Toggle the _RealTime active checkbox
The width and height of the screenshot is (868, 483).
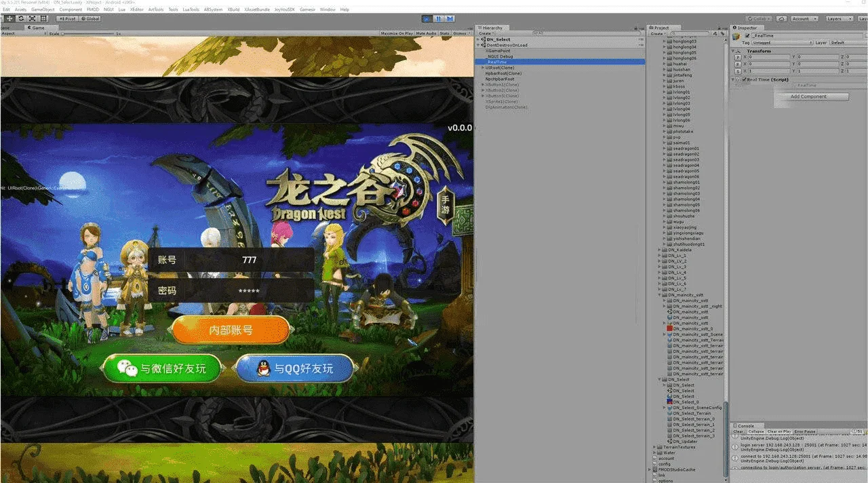coord(747,35)
